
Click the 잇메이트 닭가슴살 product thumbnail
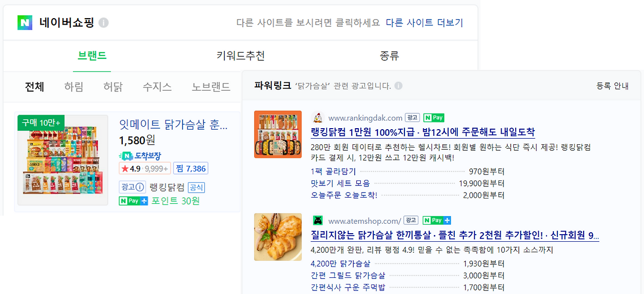[x=63, y=160]
